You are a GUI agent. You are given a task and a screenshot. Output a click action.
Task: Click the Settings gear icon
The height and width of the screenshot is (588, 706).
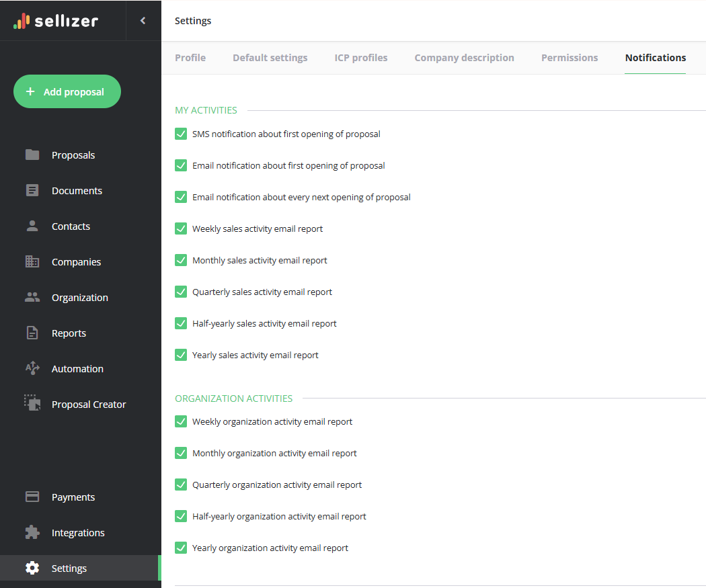pyautogui.click(x=32, y=568)
